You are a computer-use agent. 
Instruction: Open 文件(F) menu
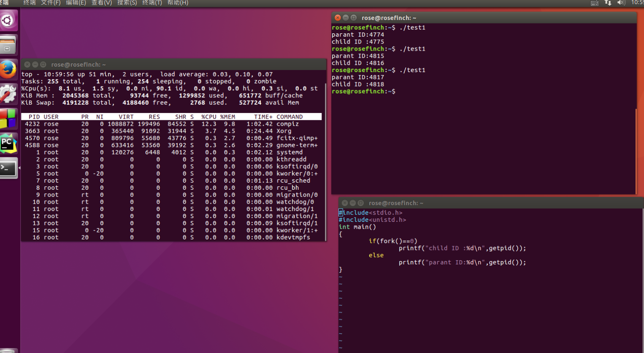coord(51,3)
